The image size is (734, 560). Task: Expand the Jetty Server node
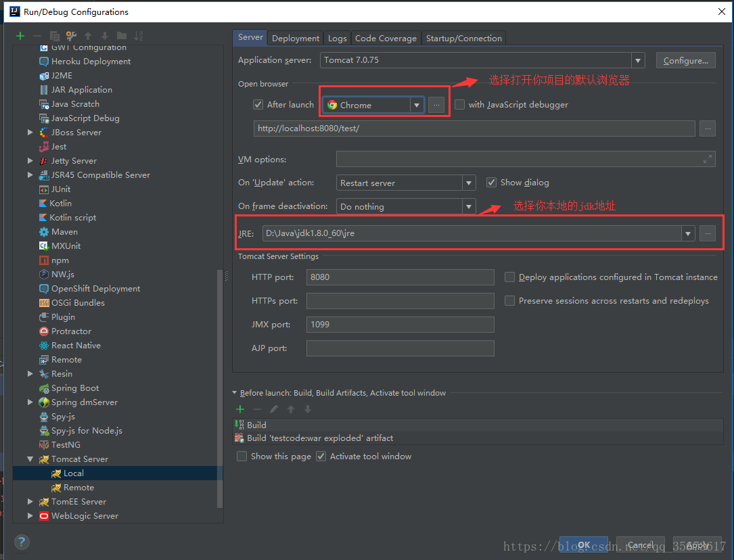coord(30,161)
